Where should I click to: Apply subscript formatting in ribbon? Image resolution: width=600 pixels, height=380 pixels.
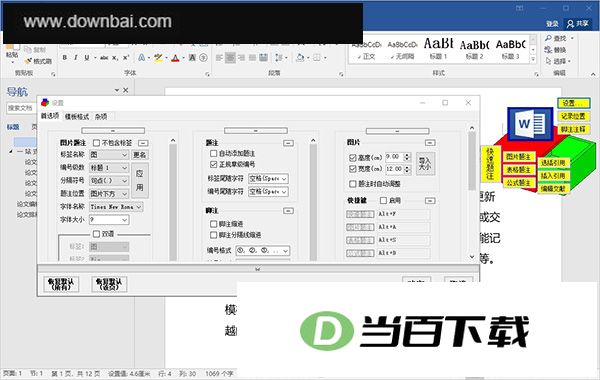[115, 58]
